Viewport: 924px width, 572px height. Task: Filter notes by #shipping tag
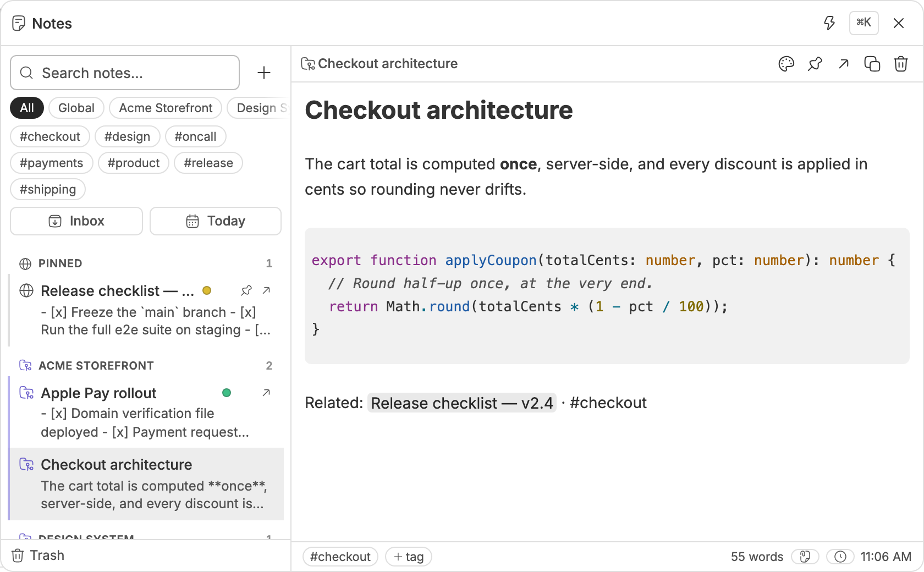(48, 189)
